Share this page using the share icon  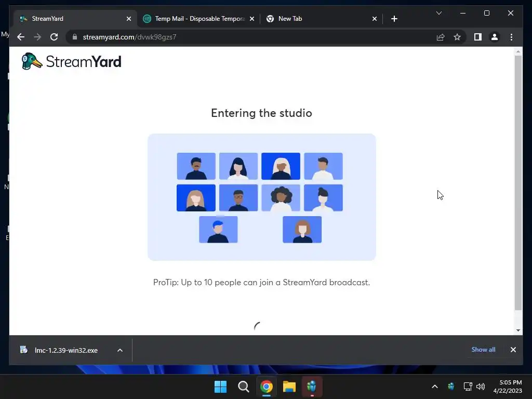441,37
